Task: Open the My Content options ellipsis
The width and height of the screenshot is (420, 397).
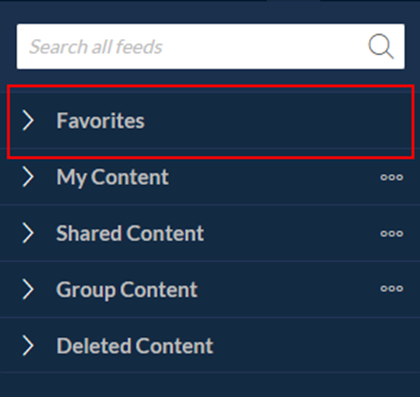Action: pyautogui.click(x=392, y=177)
